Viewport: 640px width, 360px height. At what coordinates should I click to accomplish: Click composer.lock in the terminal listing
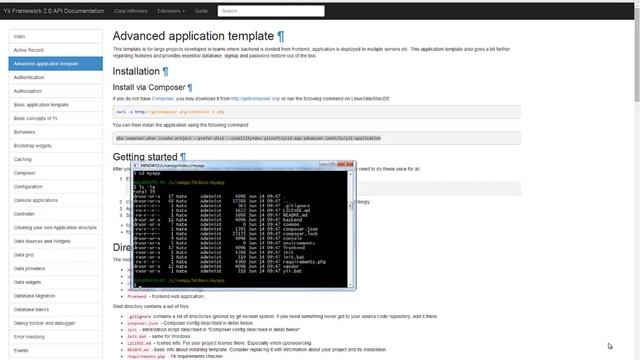coord(300,233)
